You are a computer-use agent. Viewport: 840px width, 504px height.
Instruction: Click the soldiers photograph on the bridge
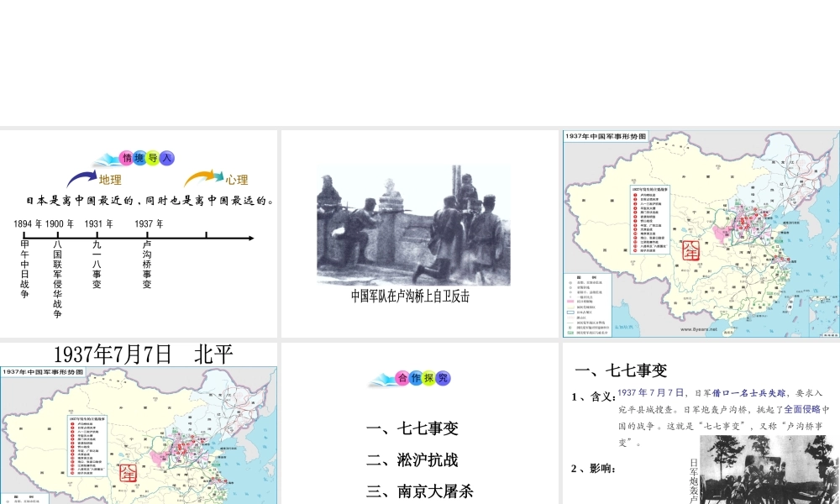click(x=413, y=225)
